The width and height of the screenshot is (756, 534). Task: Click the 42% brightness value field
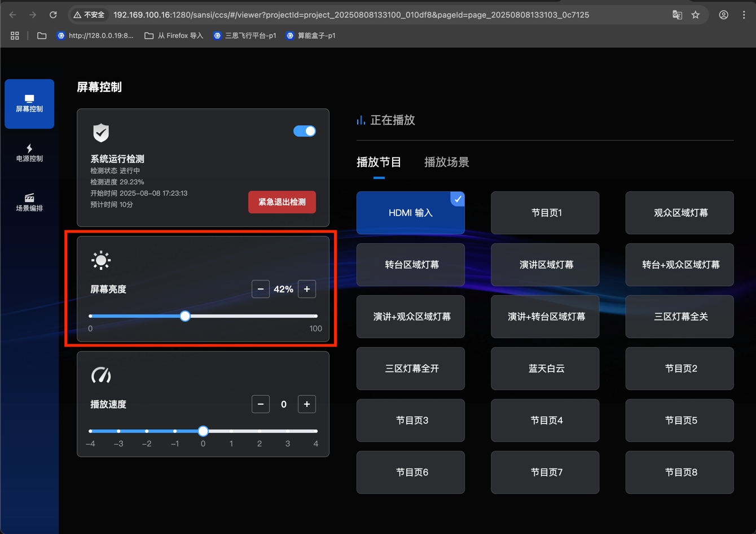(x=284, y=289)
